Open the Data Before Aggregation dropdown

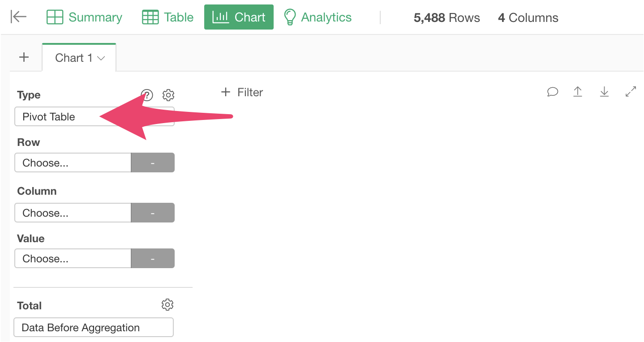coord(93,328)
